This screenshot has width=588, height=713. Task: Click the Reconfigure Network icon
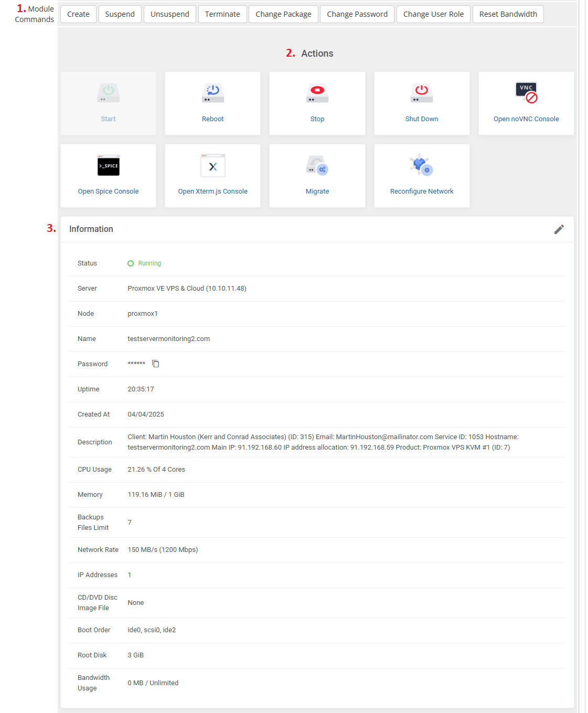(x=422, y=165)
